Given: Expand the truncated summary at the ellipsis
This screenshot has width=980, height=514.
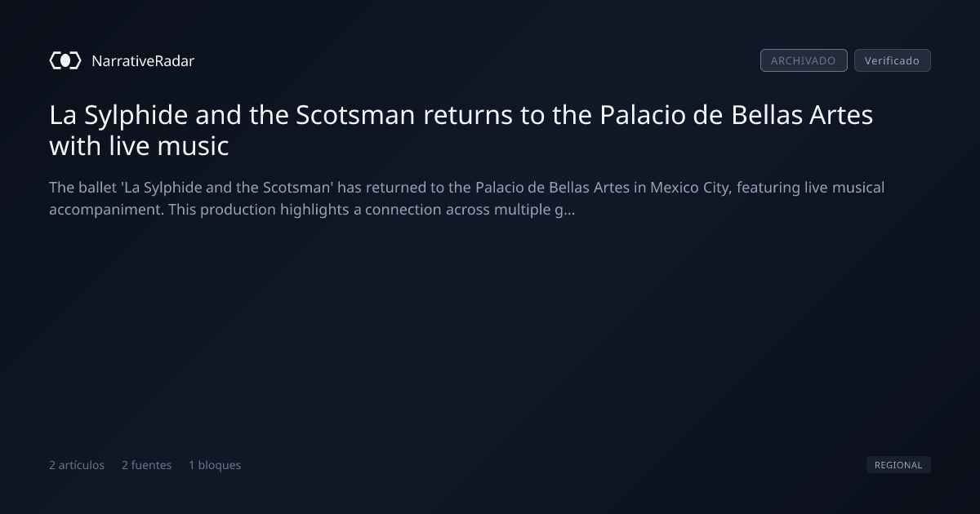Looking at the screenshot, I should 570,210.
